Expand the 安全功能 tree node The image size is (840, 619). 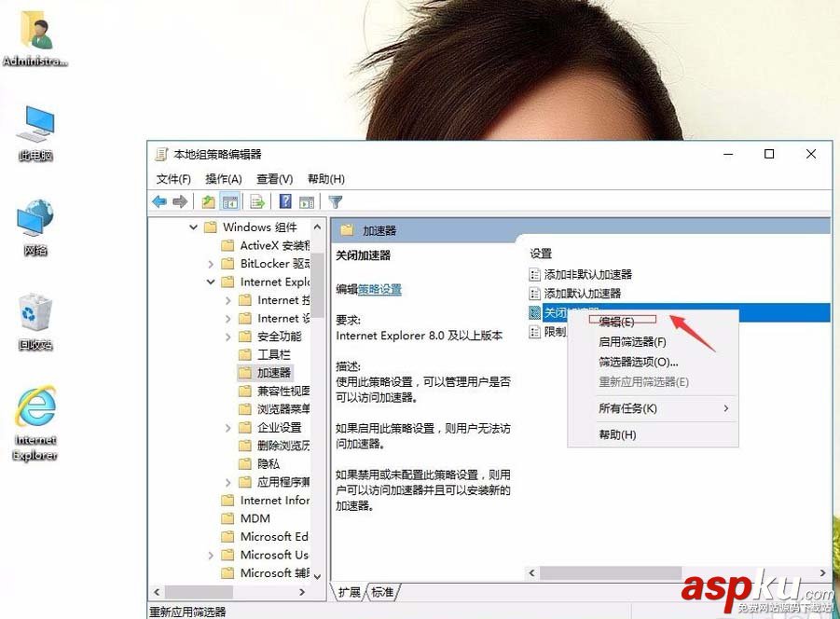pos(227,337)
